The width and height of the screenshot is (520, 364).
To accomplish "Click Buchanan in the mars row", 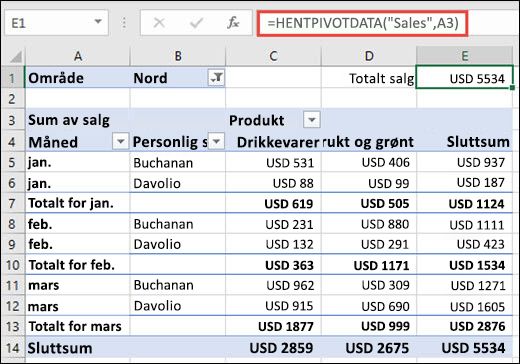I will click(178, 285).
